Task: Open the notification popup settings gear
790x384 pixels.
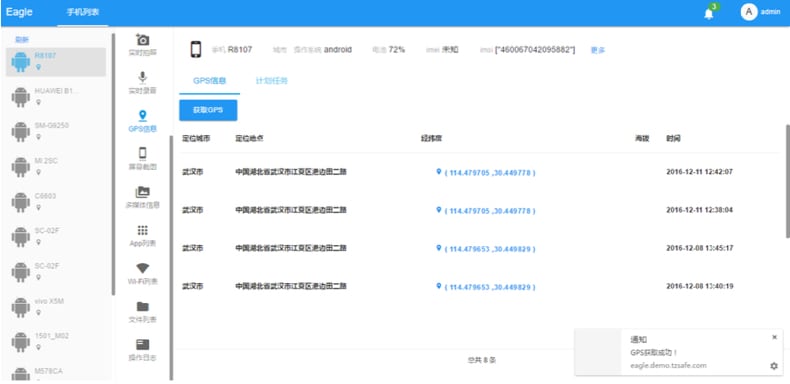Action: click(x=774, y=366)
